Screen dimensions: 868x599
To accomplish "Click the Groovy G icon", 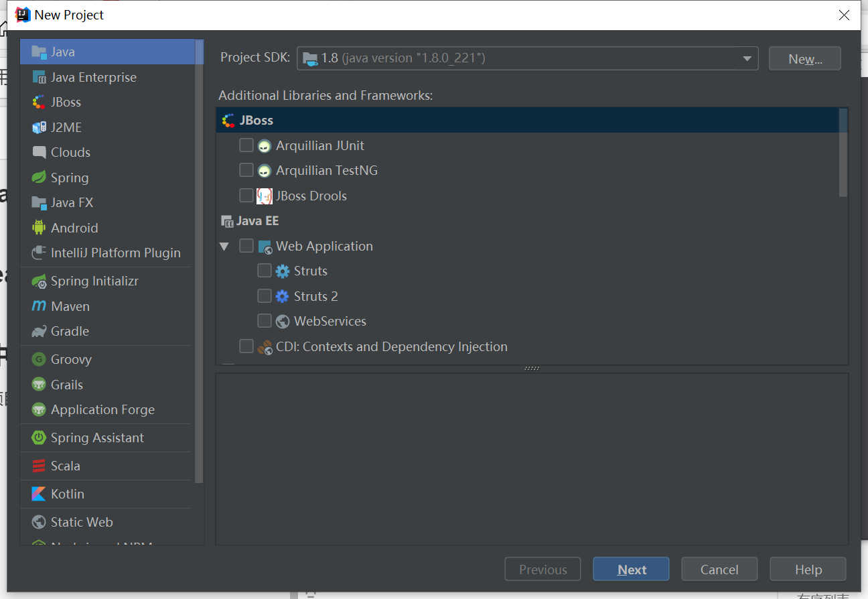I will coord(39,359).
